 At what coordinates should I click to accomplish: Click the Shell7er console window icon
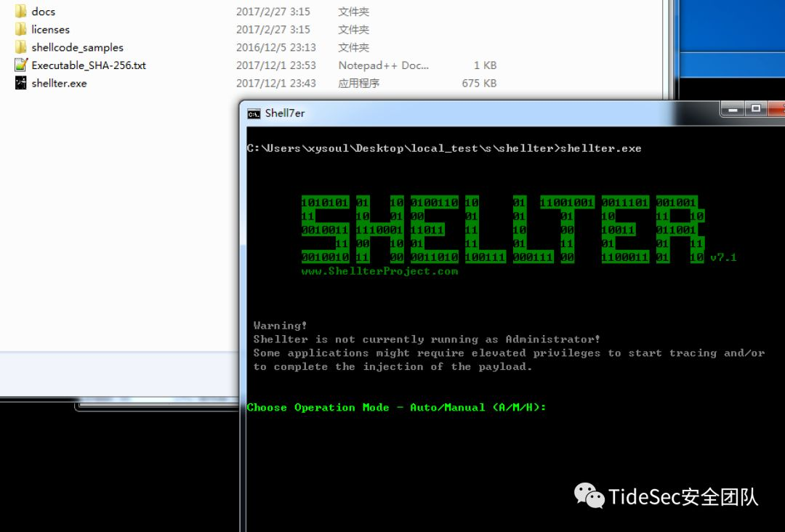pos(254,113)
